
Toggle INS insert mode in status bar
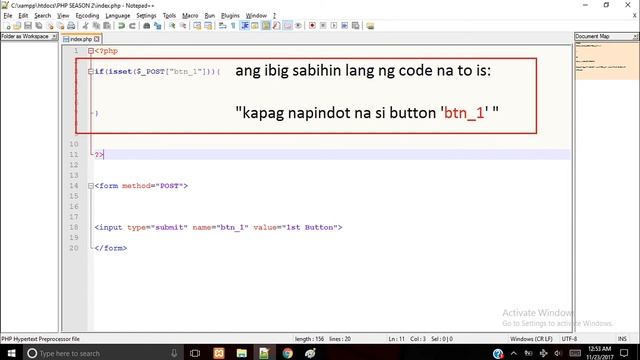[x=622, y=339]
